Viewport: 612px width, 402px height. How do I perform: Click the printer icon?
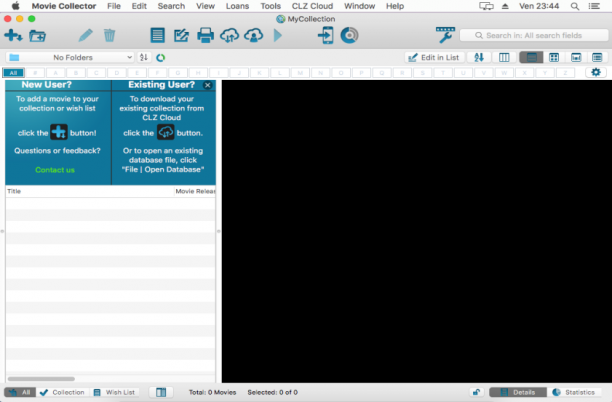[205, 36]
